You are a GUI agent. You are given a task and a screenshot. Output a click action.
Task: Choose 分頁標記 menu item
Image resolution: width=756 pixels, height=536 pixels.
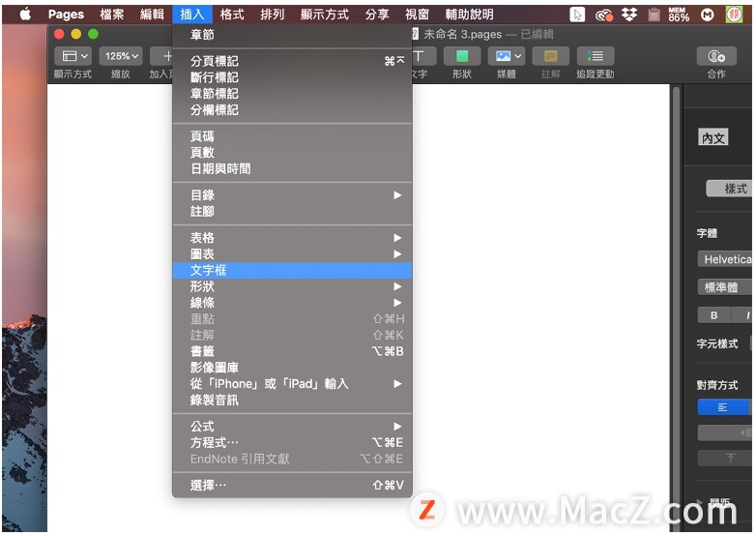(x=292, y=61)
